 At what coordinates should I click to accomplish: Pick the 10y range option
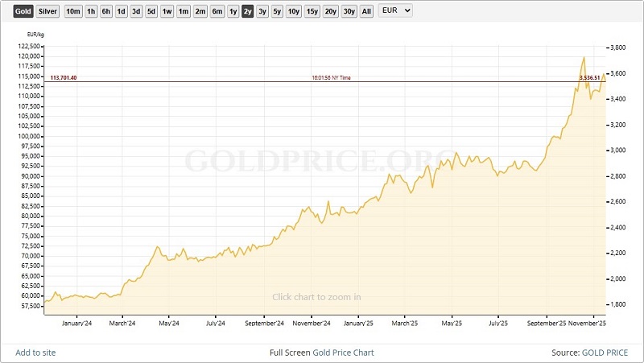pyautogui.click(x=294, y=11)
